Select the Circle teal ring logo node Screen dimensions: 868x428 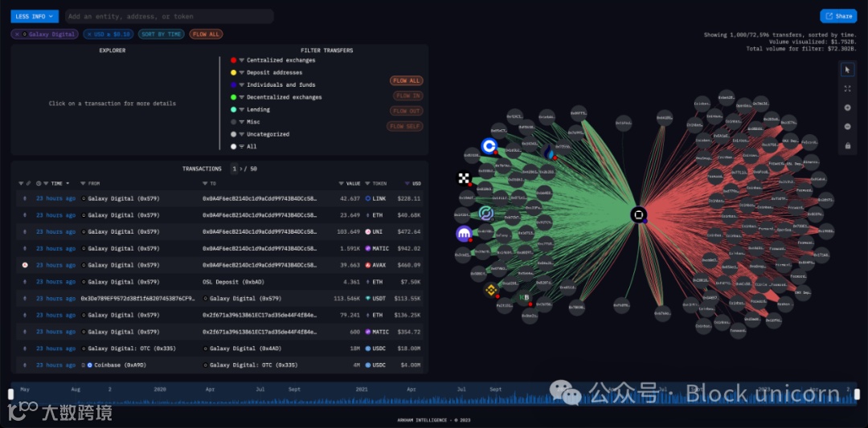[485, 213]
